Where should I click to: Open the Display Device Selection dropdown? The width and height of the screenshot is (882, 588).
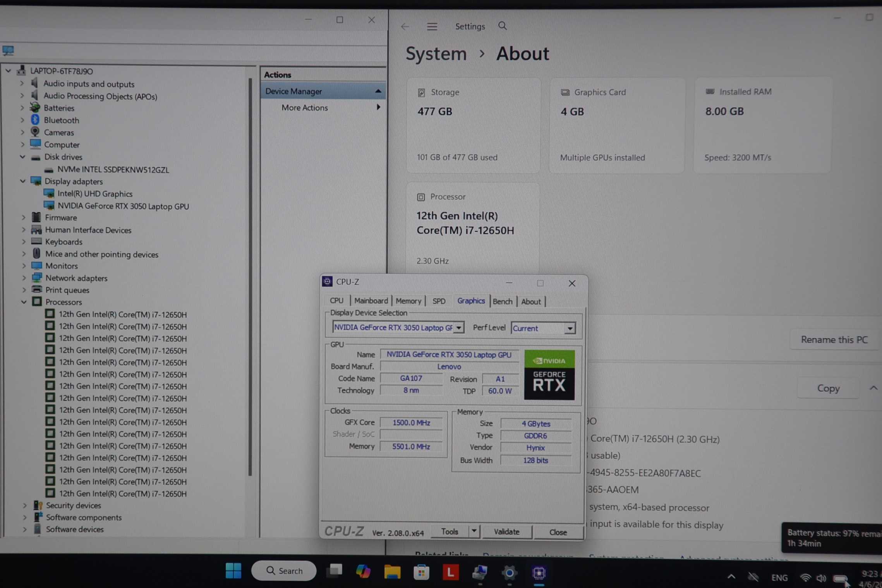458,328
